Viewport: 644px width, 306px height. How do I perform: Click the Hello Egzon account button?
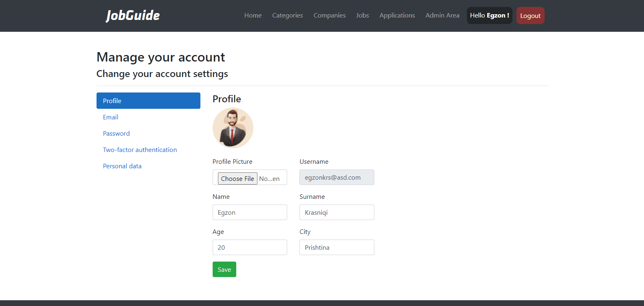pyautogui.click(x=489, y=15)
